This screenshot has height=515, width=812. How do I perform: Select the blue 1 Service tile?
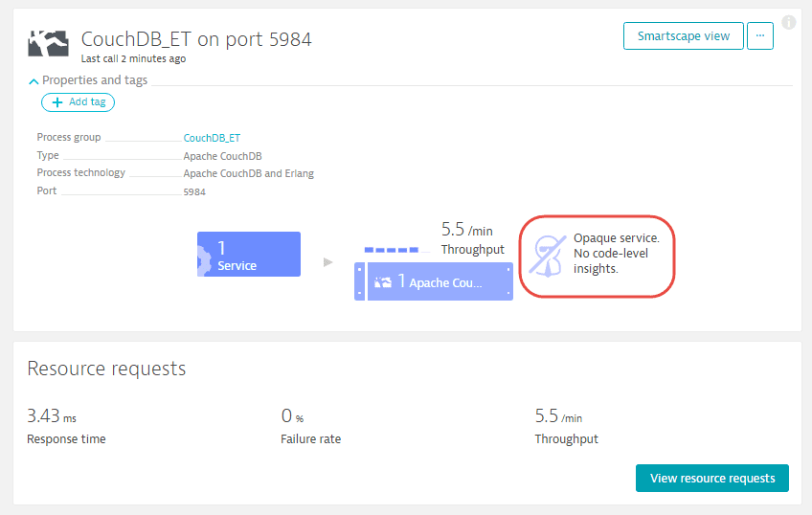click(249, 254)
